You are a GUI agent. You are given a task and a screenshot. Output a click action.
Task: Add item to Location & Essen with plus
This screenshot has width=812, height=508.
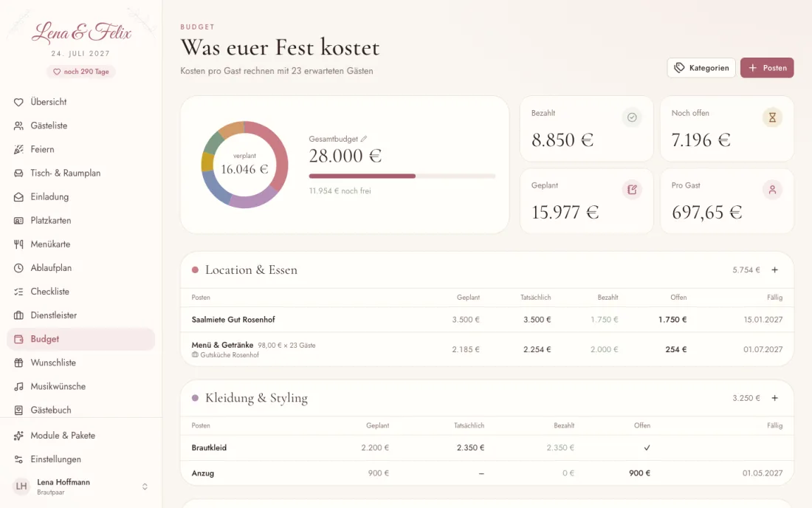point(774,270)
